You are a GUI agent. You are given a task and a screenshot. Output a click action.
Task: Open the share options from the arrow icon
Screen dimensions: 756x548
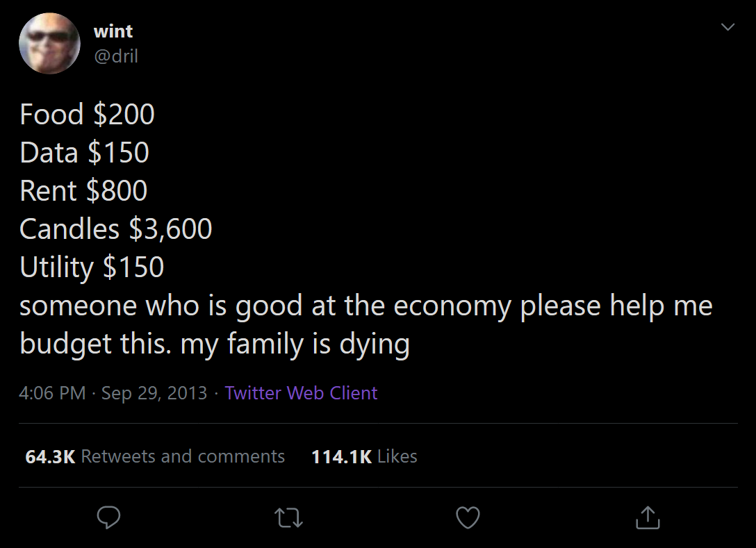point(648,517)
